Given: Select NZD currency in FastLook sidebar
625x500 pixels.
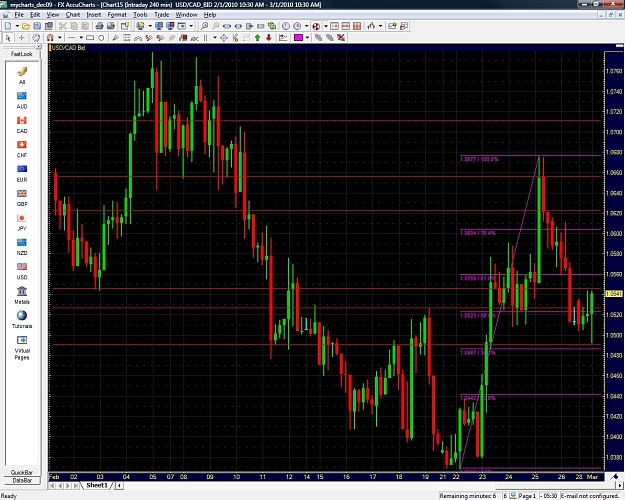Looking at the screenshot, I should [22, 247].
